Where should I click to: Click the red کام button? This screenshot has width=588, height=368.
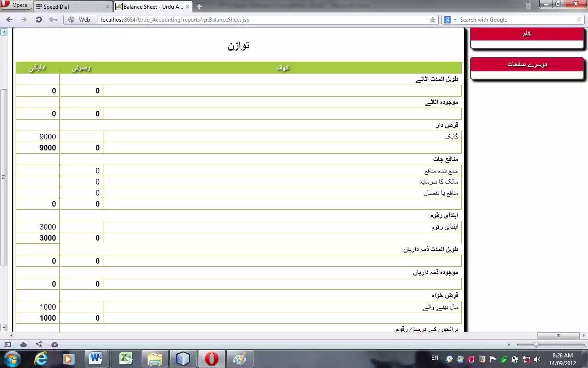(x=526, y=33)
